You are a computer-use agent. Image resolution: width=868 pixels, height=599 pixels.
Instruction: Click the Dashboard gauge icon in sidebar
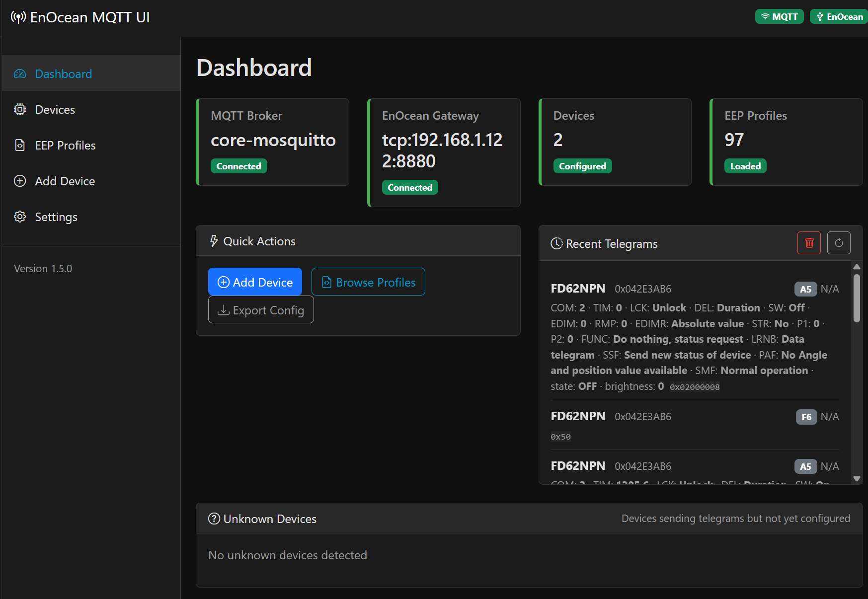pos(20,74)
